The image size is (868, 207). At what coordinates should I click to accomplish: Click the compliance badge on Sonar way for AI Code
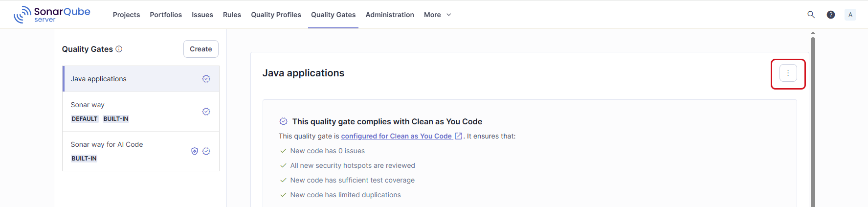(206, 151)
